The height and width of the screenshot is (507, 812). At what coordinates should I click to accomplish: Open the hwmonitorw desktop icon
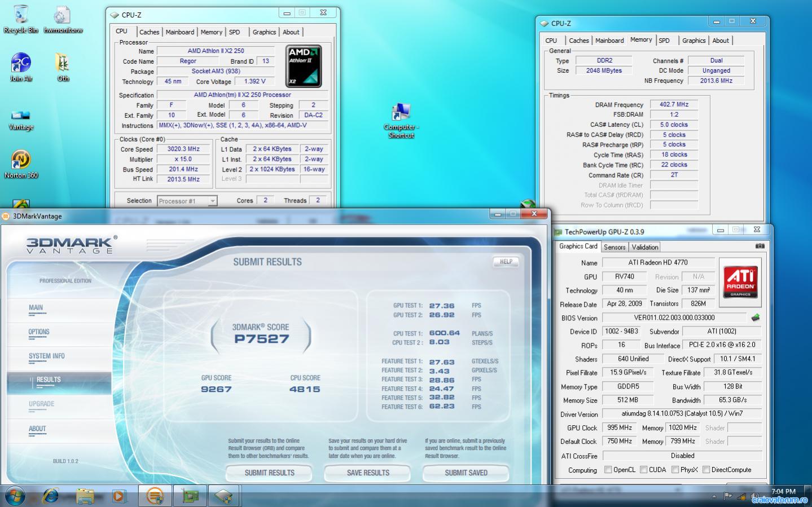tap(63, 19)
